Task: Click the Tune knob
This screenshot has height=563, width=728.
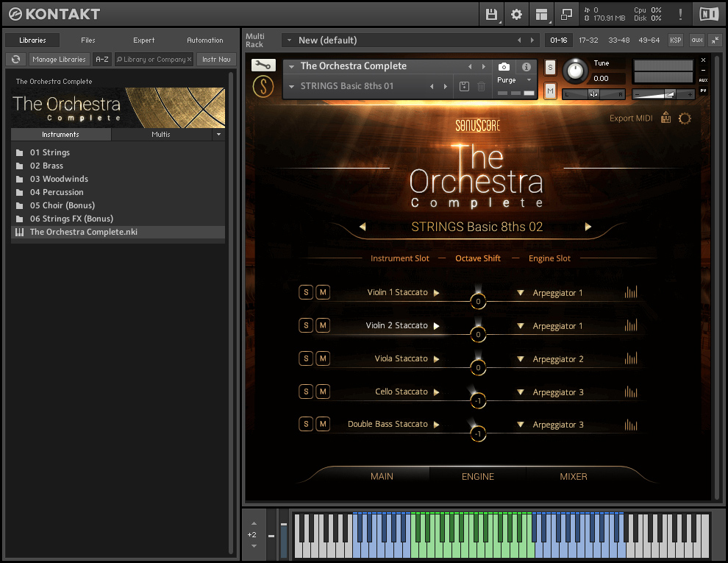Action: (574, 71)
